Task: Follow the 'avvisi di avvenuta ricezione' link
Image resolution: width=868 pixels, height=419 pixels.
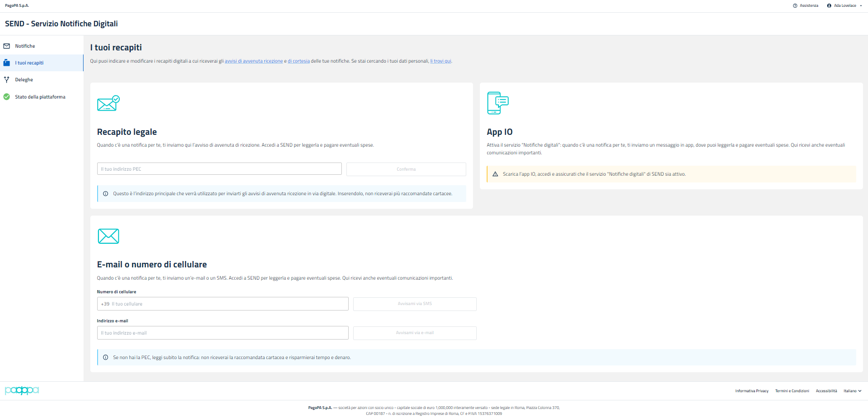Action: 253,61
